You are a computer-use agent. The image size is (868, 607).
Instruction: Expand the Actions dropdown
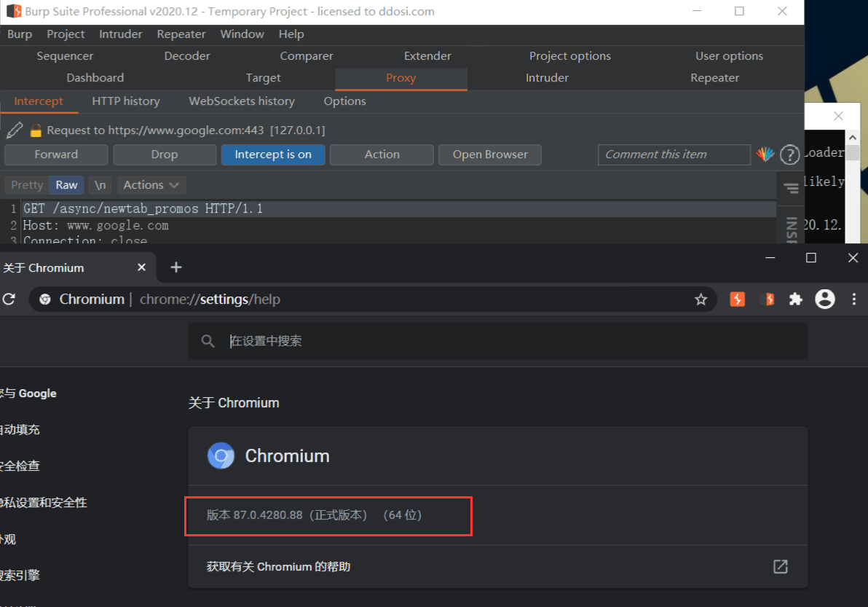[x=151, y=185]
